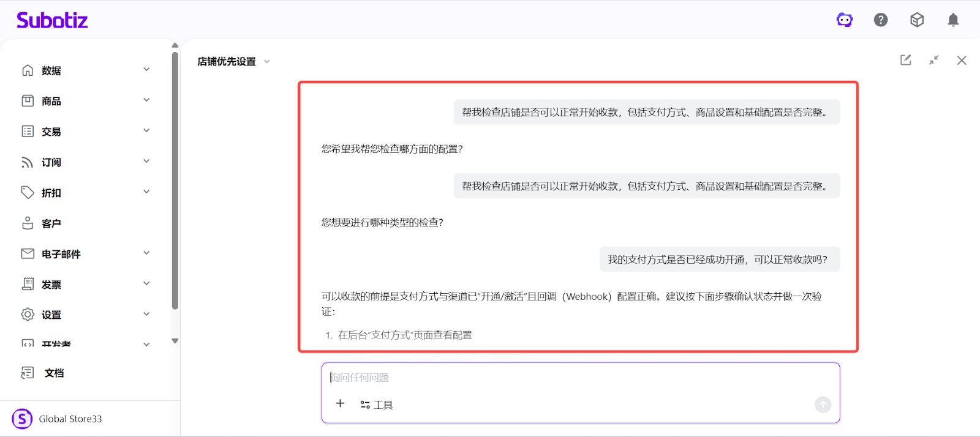980x437 pixels.
Task: Expand the 数据 menu chevron
Action: pyautogui.click(x=146, y=70)
